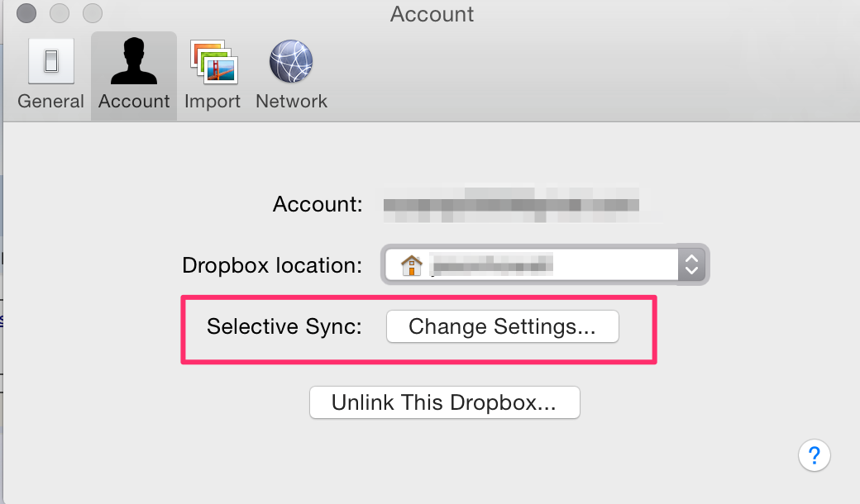This screenshot has height=504, width=860.
Task: Click the blurred folder name in location dropdown
Action: click(491, 266)
